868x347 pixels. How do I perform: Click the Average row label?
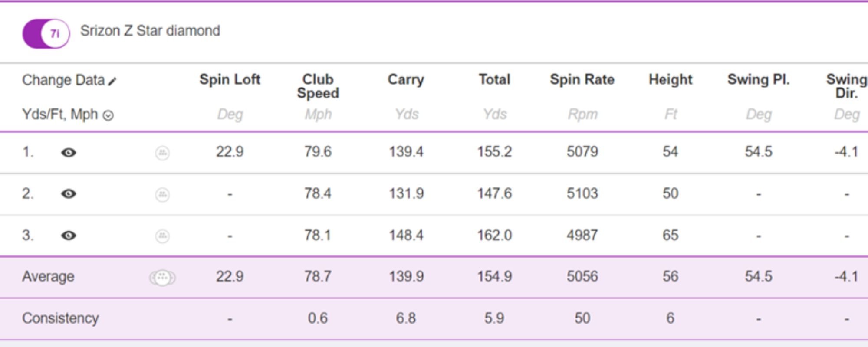tap(48, 276)
